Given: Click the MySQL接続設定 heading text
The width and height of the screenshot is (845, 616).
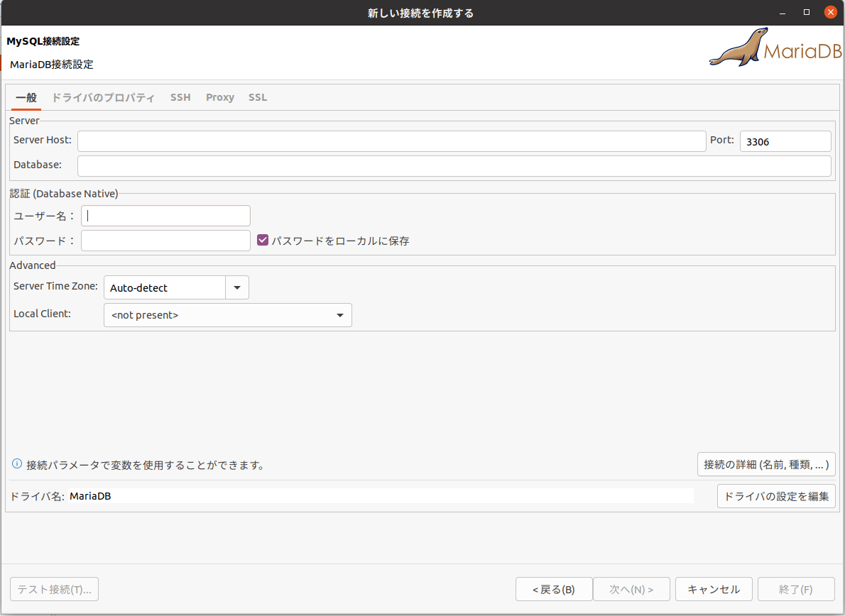Looking at the screenshot, I should tap(43, 41).
